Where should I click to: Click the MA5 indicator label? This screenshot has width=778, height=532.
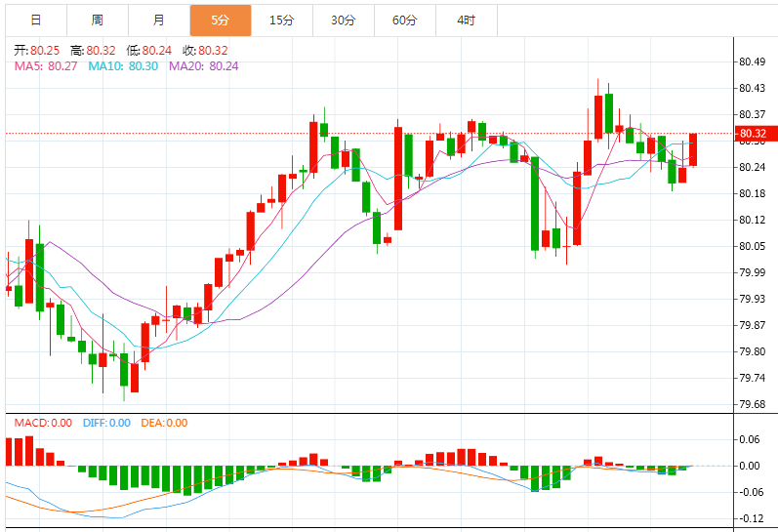[44, 65]
